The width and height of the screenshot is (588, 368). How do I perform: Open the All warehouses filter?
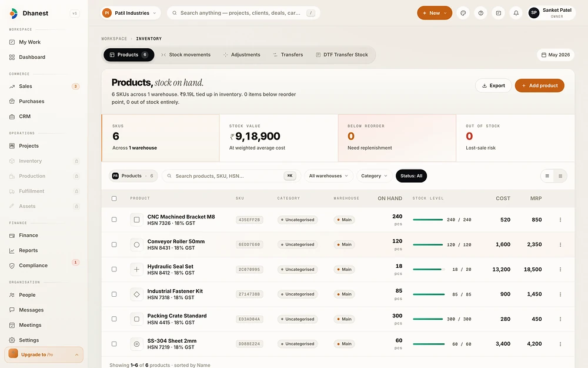329,175
